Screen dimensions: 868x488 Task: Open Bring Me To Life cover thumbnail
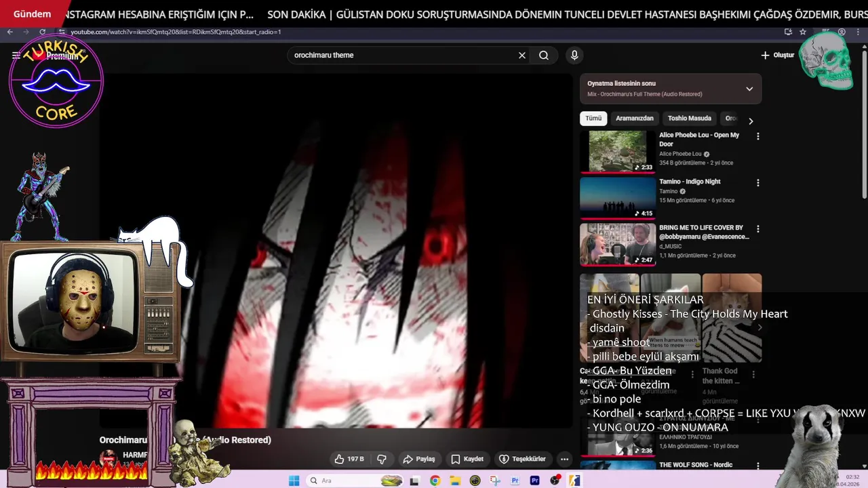coord(618,244)
